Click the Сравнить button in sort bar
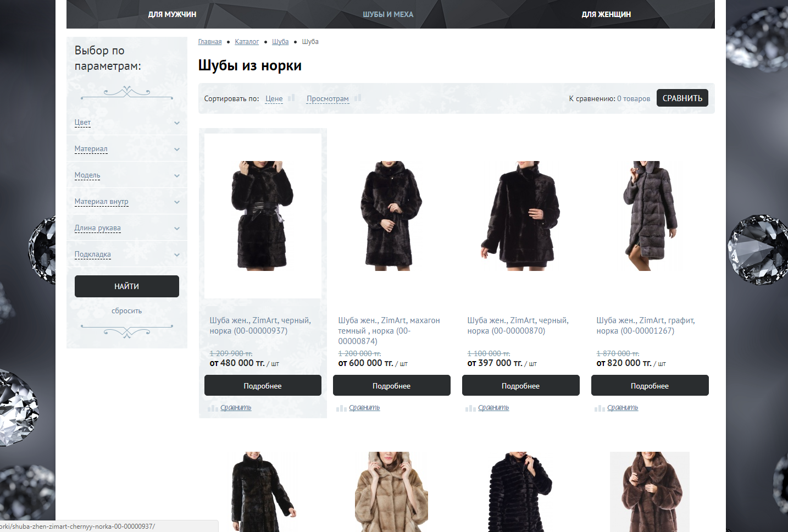Viewport: 788px width, 532px height. coord(682,98)
